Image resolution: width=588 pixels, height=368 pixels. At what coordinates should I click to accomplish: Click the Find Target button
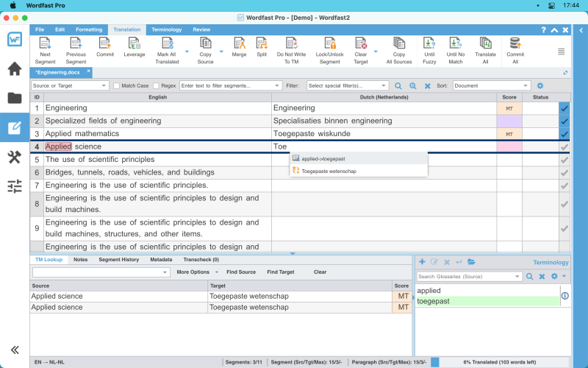281,272
